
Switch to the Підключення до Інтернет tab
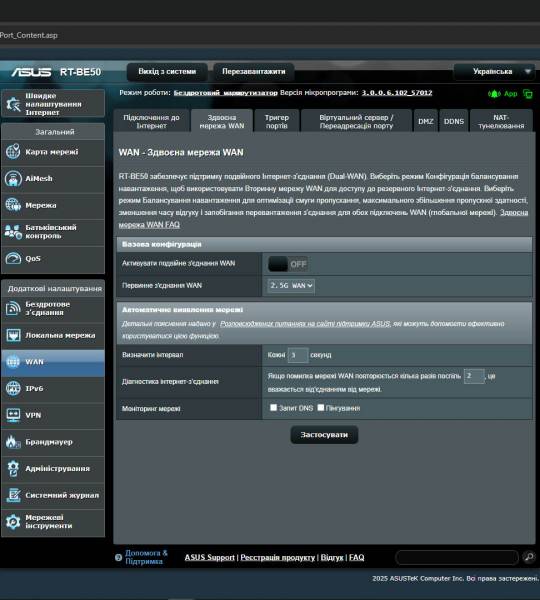click(x=151, y=121)
